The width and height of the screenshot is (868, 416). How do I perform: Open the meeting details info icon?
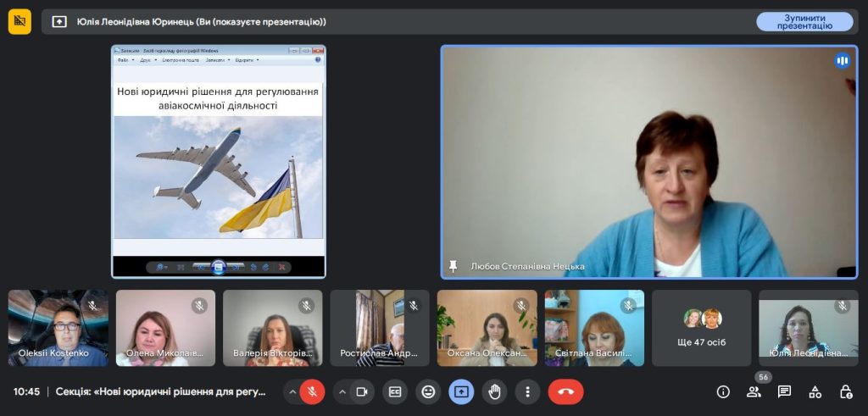pyautogui.click(x=723, y=391)
